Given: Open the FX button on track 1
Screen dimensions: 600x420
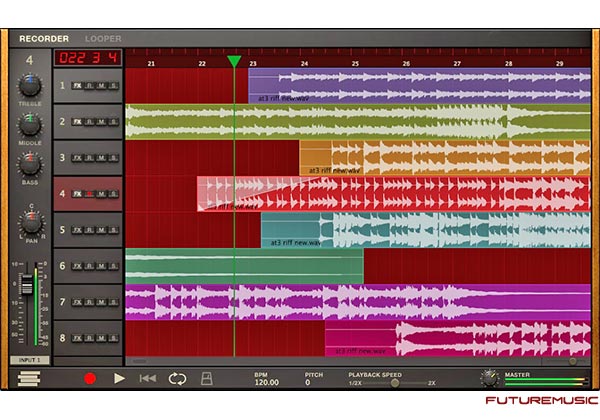Looking at the screenshot, I should coord(77,86).
